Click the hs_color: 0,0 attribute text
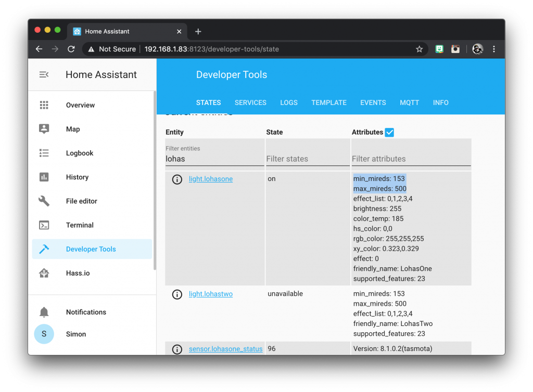This screenshot has height=392, width=533. click(373, 229)
